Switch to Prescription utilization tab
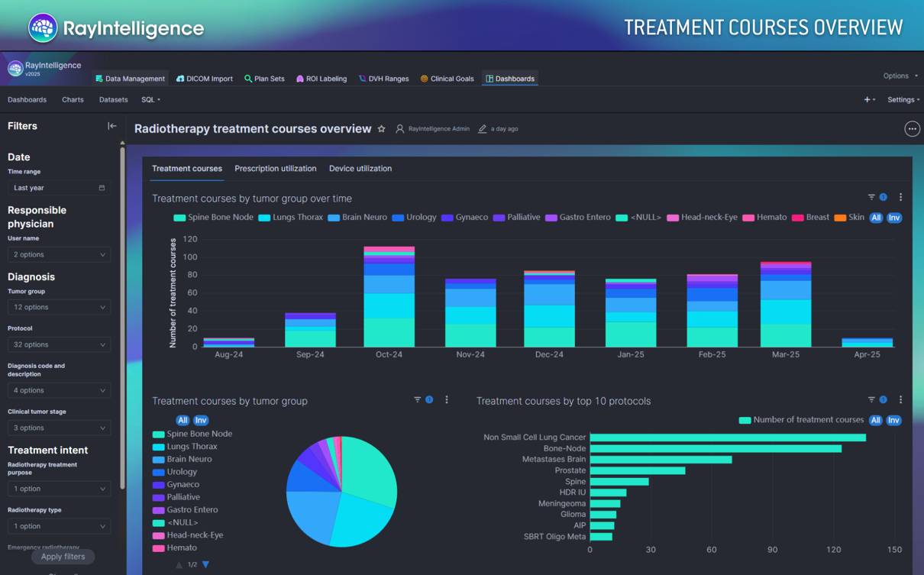Image resolution: width=924 pixels, height=575 pixels. point(275,169)
